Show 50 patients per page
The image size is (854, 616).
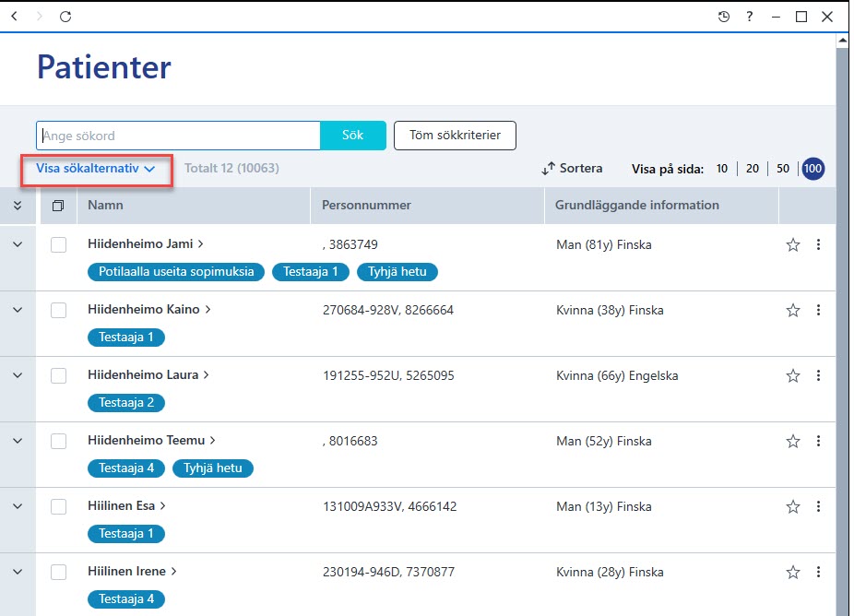point(783,169)
